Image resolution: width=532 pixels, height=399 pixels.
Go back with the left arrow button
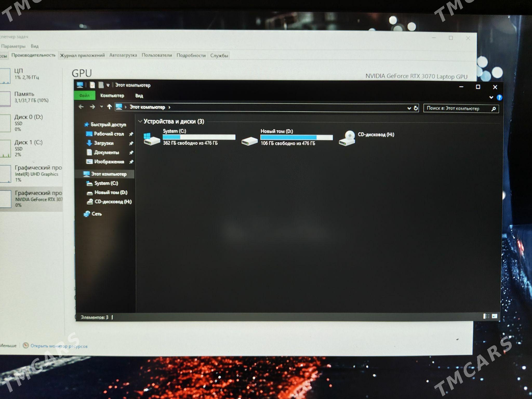coord(81,107)
